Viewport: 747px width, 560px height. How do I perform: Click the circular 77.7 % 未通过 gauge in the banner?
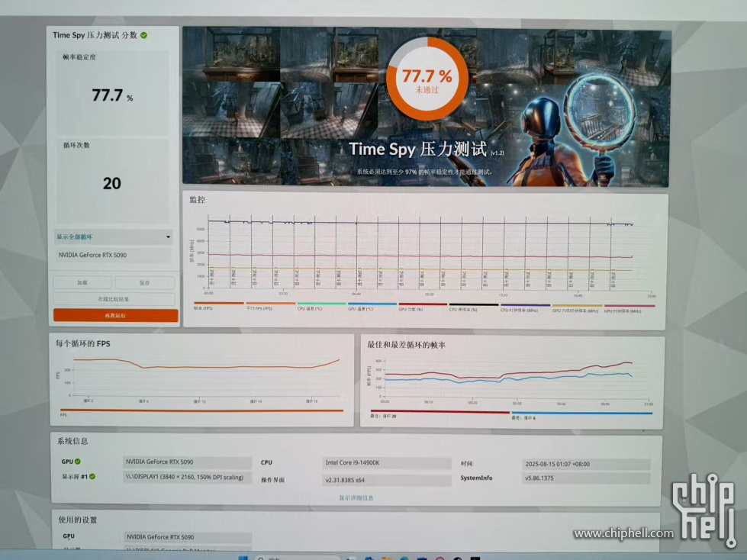(x=427, y=79)
